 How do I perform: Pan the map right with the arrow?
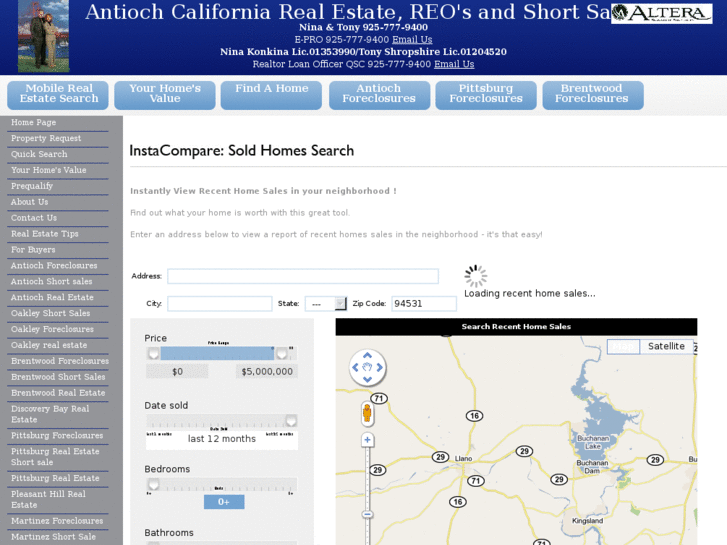[380, 367]
